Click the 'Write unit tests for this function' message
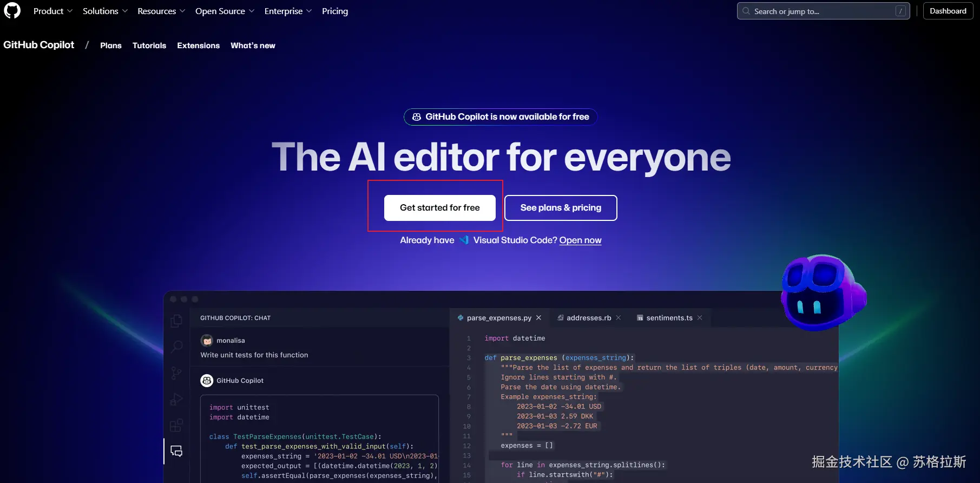 pos(254,355)
